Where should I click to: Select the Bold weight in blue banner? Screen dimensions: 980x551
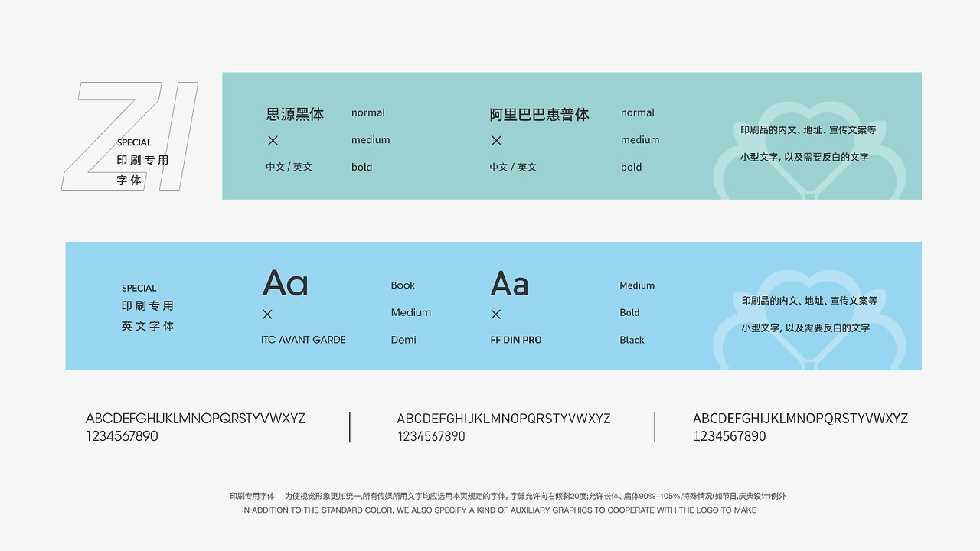point(629,312)
